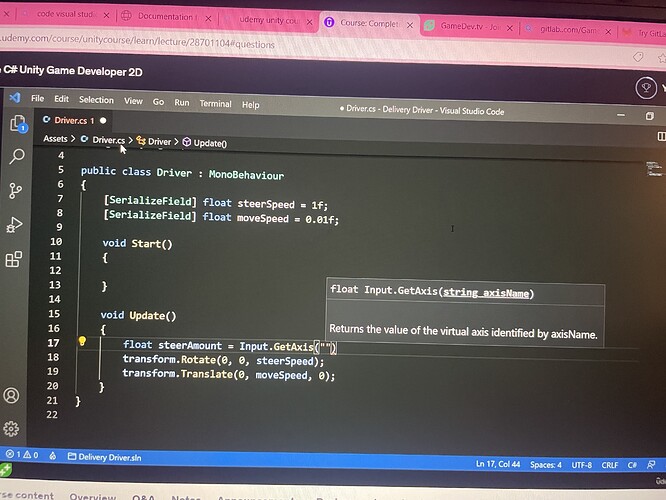Switch to the Documentation browser tab
The height and width of the screenshot is (500, 666).
(x=165, y=17)
